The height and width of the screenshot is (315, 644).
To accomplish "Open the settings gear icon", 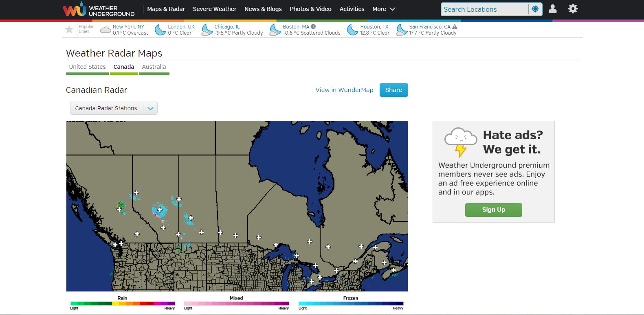I will tap(573, 9).
